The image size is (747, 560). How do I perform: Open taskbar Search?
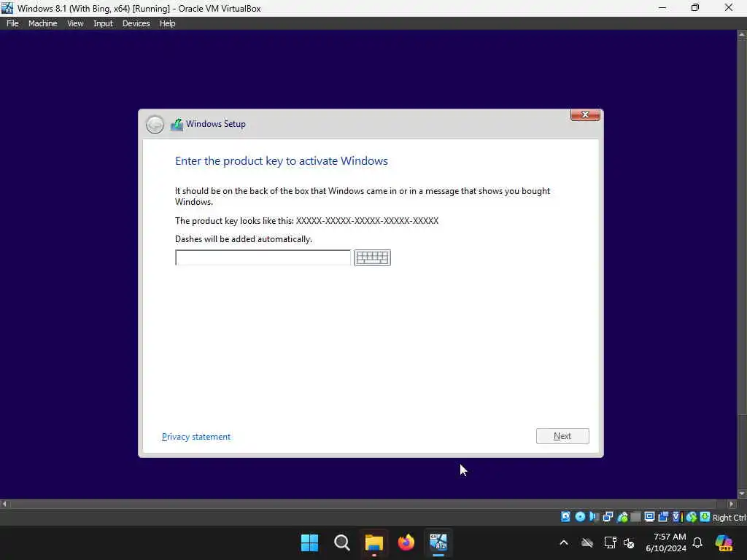[x=342, y=542]
